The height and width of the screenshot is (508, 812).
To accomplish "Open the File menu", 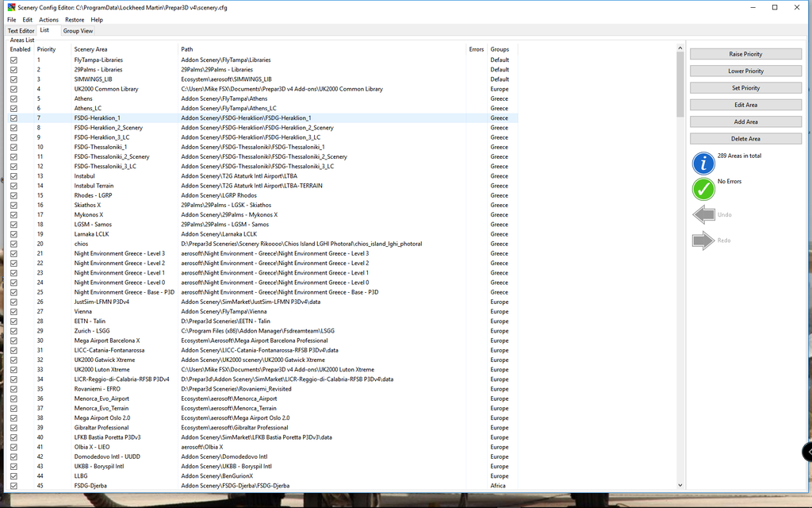I will (x=11, y=20).
